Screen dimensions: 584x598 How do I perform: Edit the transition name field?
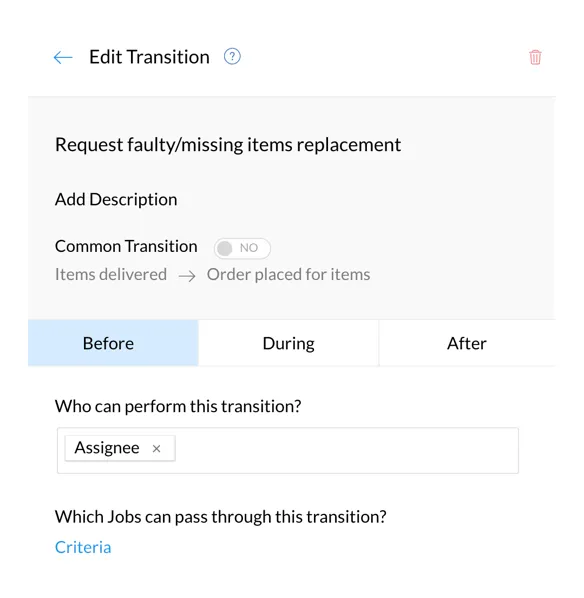228,145
